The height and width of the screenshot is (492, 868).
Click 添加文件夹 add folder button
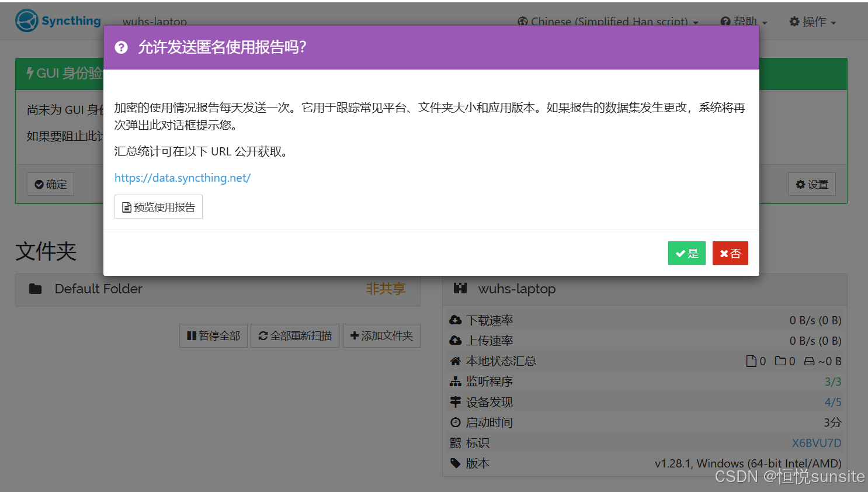coord(381,335)
